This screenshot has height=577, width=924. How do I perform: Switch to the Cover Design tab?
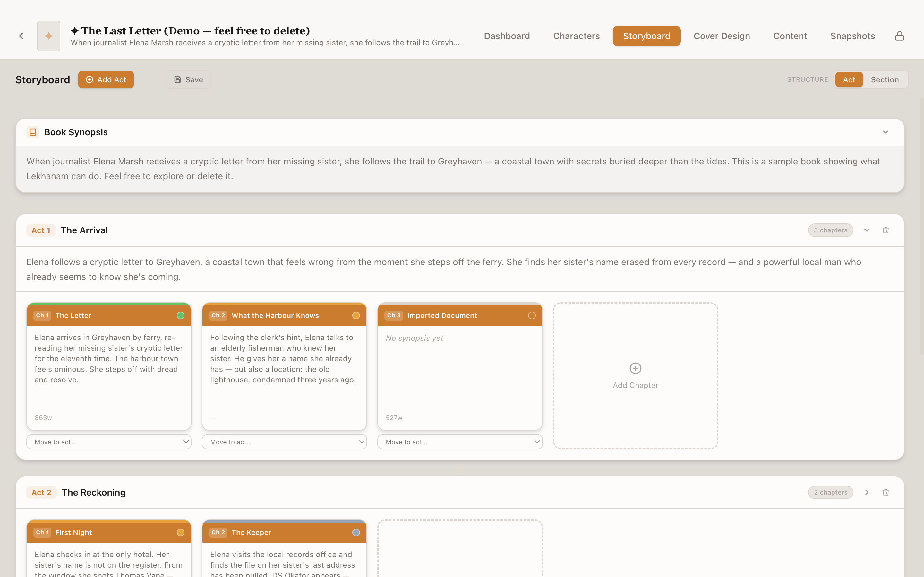point(721,36)
